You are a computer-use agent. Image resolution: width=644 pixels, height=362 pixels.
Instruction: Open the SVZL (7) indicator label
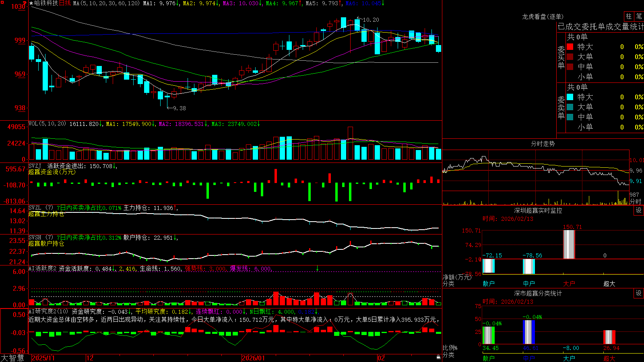pyautogui.click(x=41, y=208)
